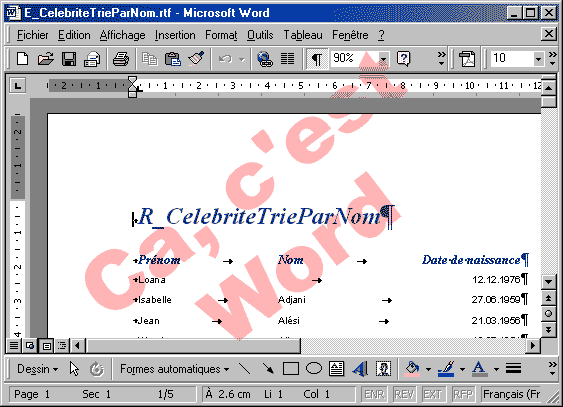Screen dimensions: 563x407
Task: Toggle REV track changes indicator
Action: (x=404, y=394)
